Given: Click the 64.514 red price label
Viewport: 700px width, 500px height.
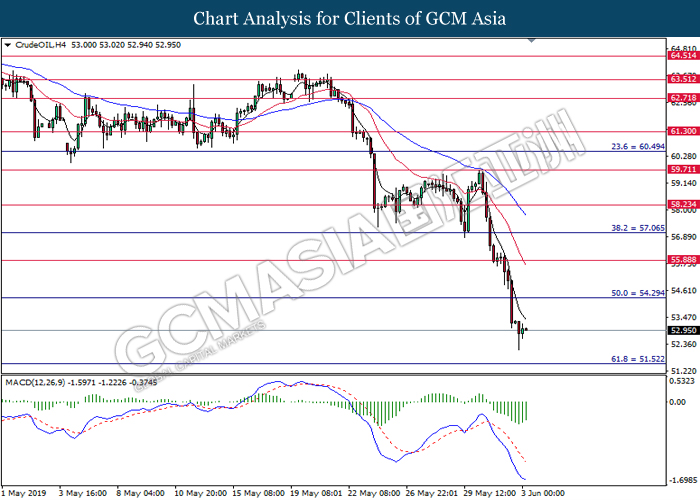Looking at the screenshot, I should pyautogui.click(x=683, y=56).
